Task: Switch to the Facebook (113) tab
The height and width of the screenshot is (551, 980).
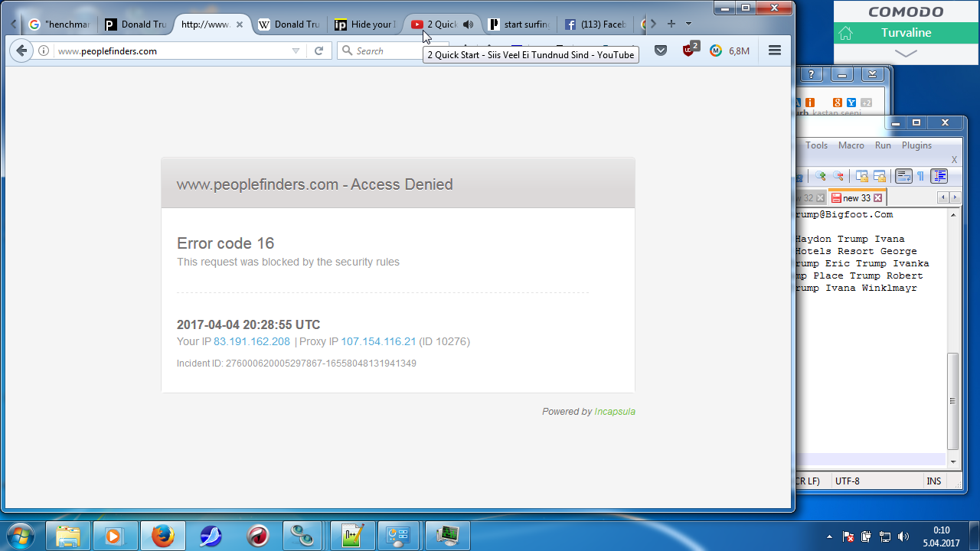Action: [595, 24]
